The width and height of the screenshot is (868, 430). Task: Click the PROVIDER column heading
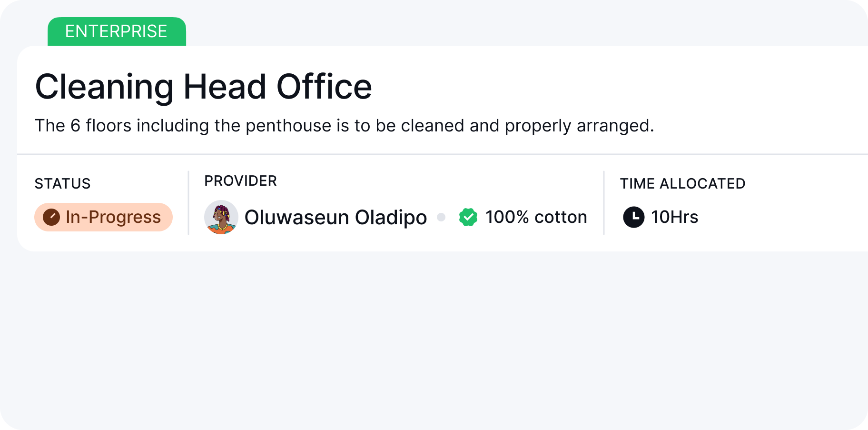pos(240,181)
